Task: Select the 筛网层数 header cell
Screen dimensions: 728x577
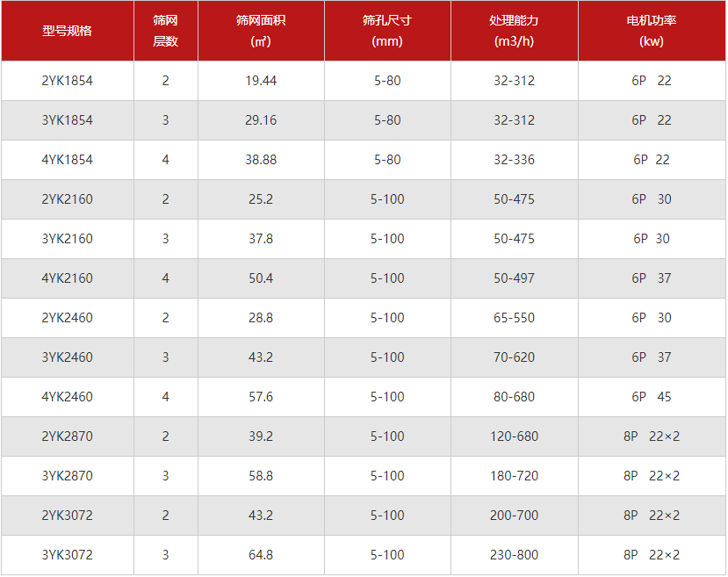Action: pos(166,31)
